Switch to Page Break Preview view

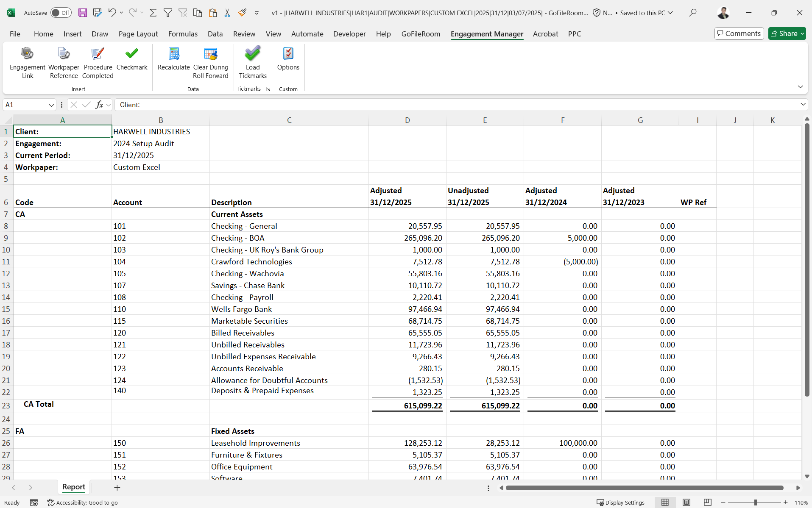[x=707, y=502]
